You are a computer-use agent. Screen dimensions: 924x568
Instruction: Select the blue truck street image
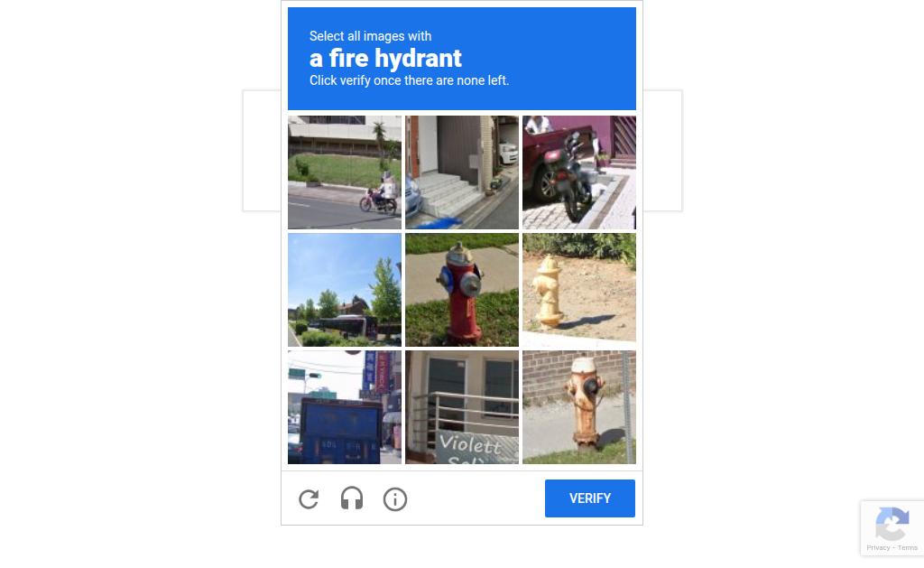(x=345, y=407)
